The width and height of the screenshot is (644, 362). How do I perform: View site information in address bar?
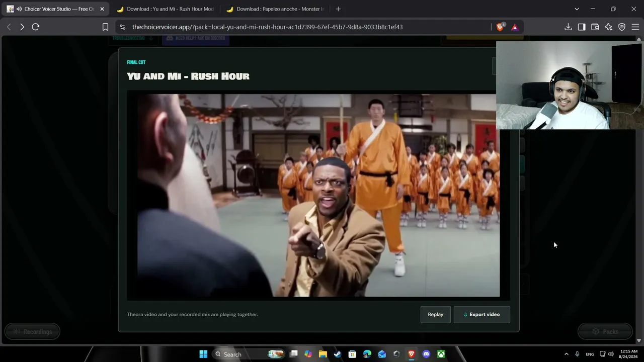click(122, 27)
